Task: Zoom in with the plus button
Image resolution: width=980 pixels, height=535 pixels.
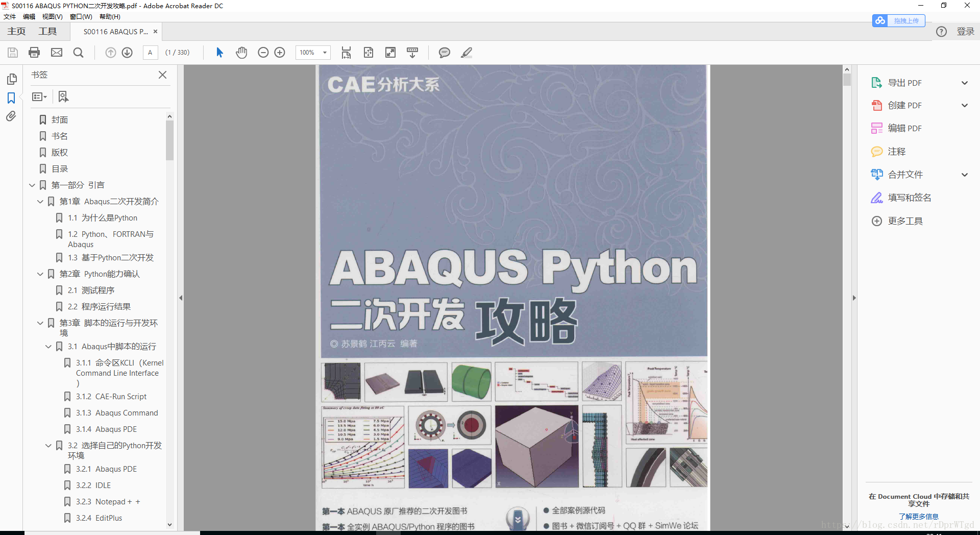Action: (x=280, y=53)
